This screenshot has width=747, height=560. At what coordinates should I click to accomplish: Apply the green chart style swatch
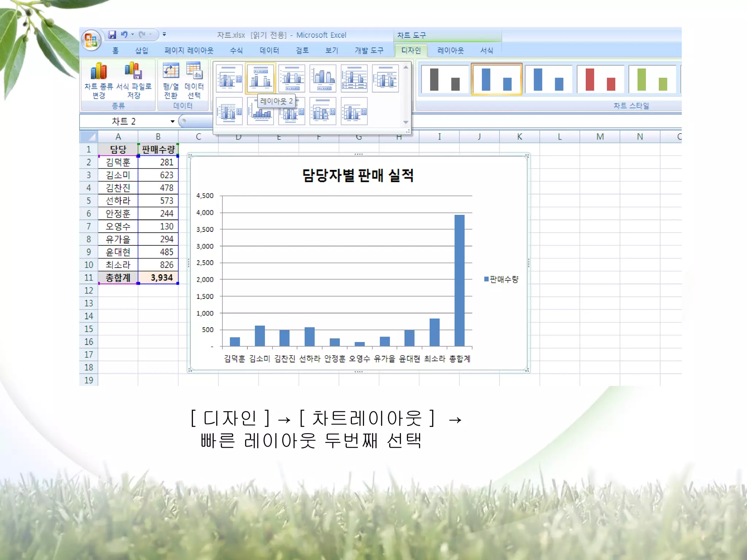click(x=652, y=79)
